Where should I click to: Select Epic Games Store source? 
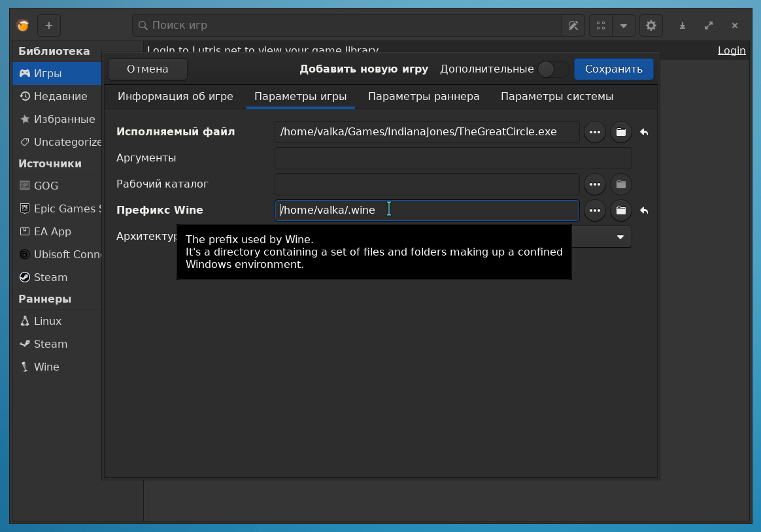point(57,208)
